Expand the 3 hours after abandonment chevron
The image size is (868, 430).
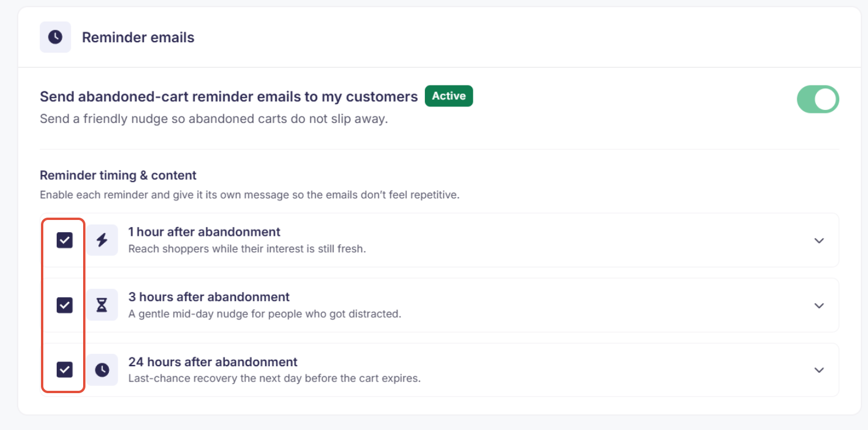click(819, 305)
